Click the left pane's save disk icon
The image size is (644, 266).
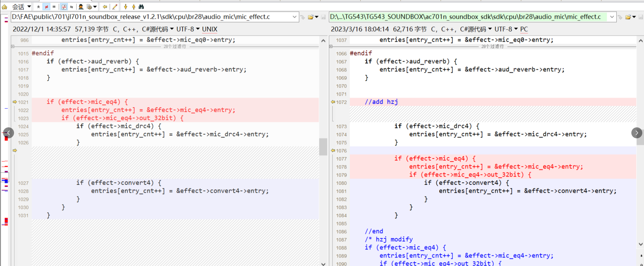pos(323,17)
